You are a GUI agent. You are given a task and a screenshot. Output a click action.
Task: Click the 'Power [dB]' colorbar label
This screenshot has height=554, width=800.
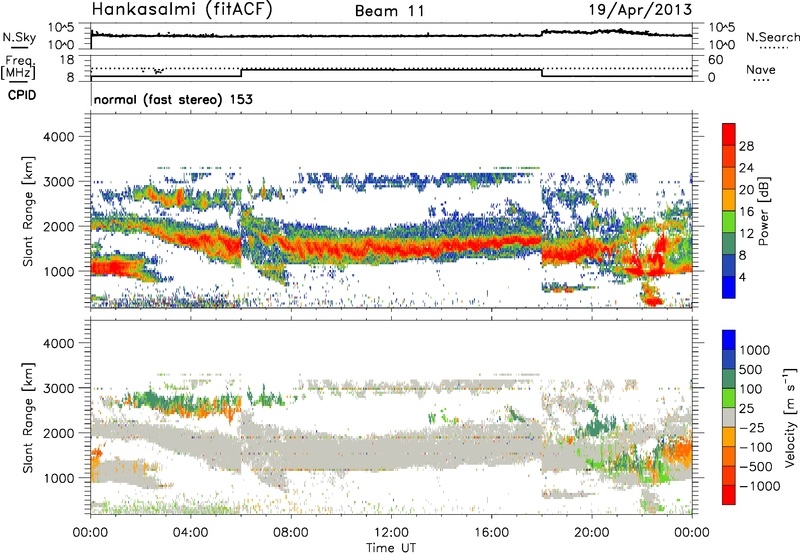pyautogui.click(x=763, y=211)
